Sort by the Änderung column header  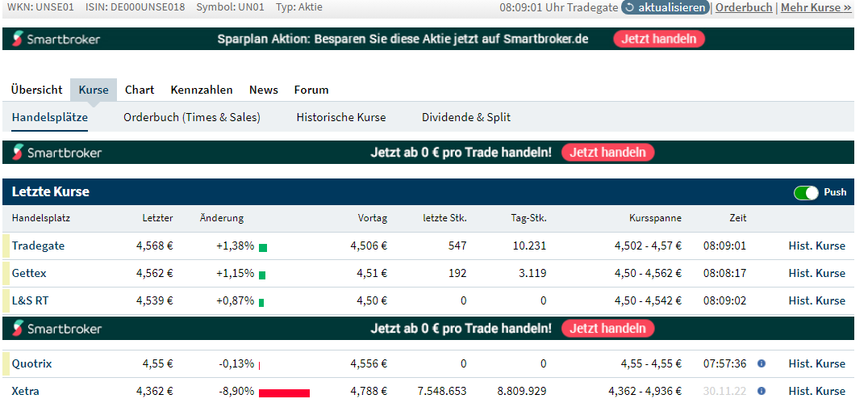click(221, 218)
